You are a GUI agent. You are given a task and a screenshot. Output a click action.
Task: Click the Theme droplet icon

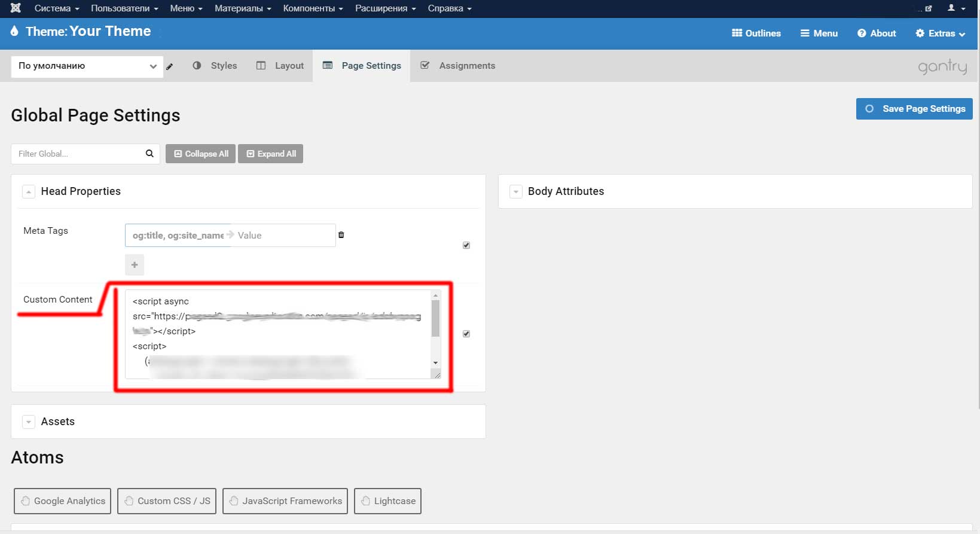coord(14,31)
